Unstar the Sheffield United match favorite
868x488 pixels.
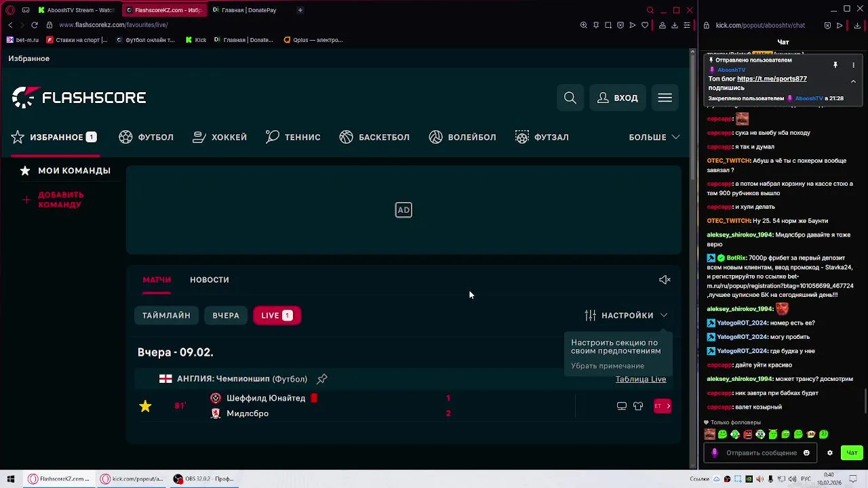tap(145, 406)
